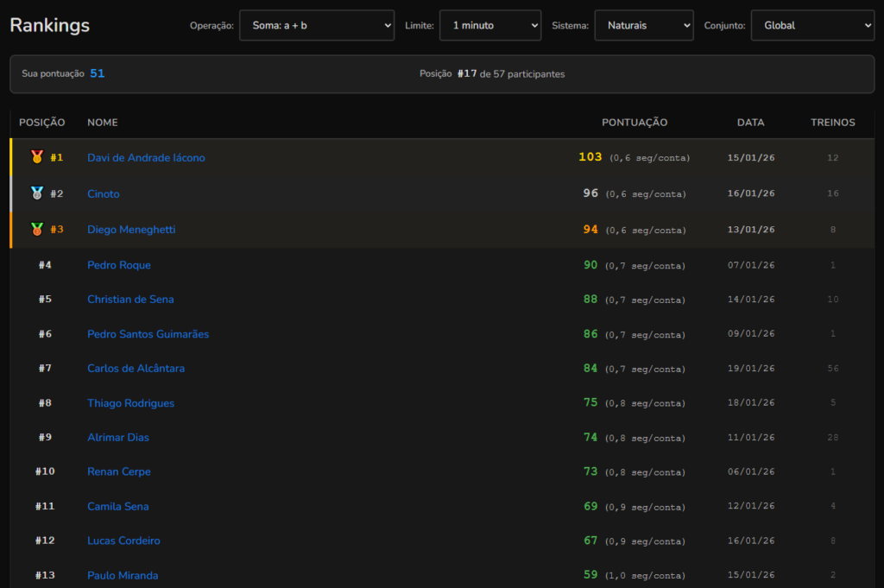Click the Pedro Santos Guimarães name link
Image resolution: width=884 pixels, height=588 pixels.
[148, 334]
